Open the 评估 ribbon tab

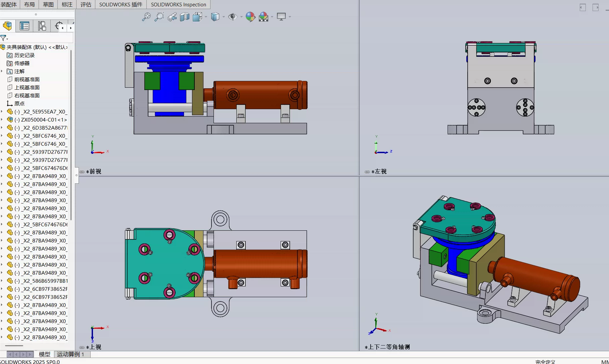click(x=86, y=4)
